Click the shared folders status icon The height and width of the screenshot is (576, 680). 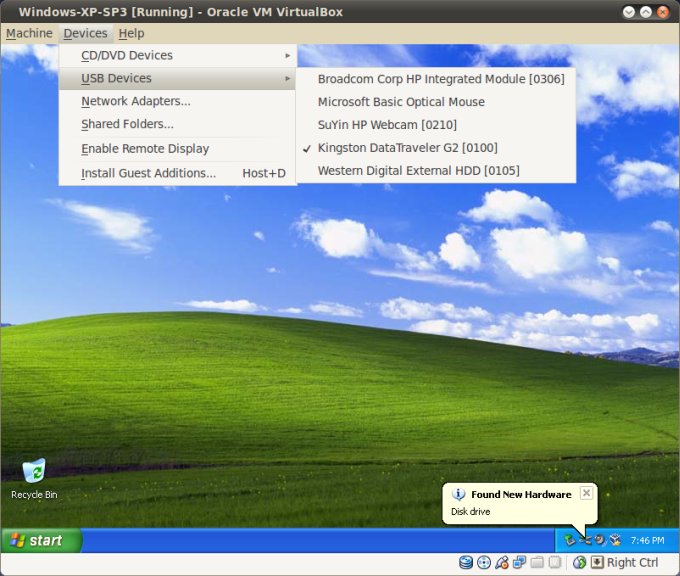(x=537, y=563)
